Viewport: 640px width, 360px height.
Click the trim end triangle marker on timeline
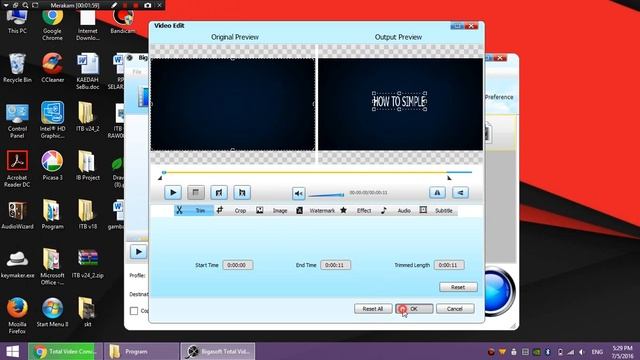point(449,178)
